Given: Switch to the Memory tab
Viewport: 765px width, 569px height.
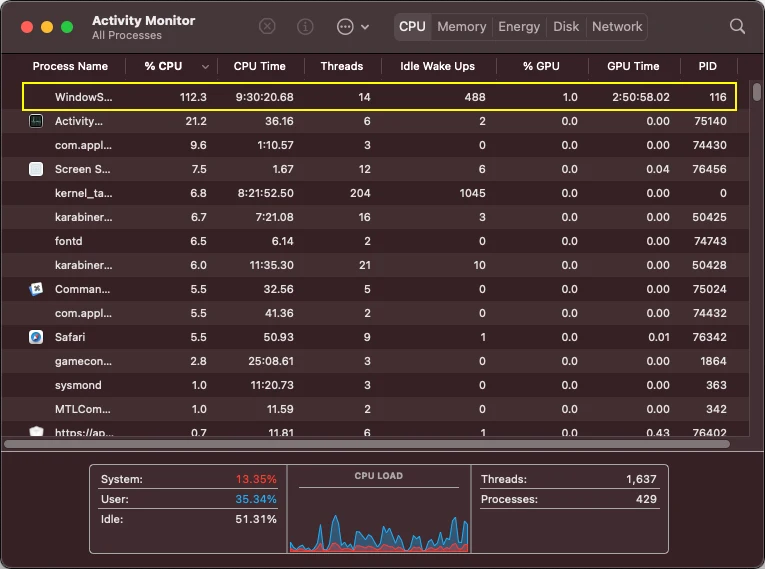Looking at the screenshot, I should [x=462, y=26].
